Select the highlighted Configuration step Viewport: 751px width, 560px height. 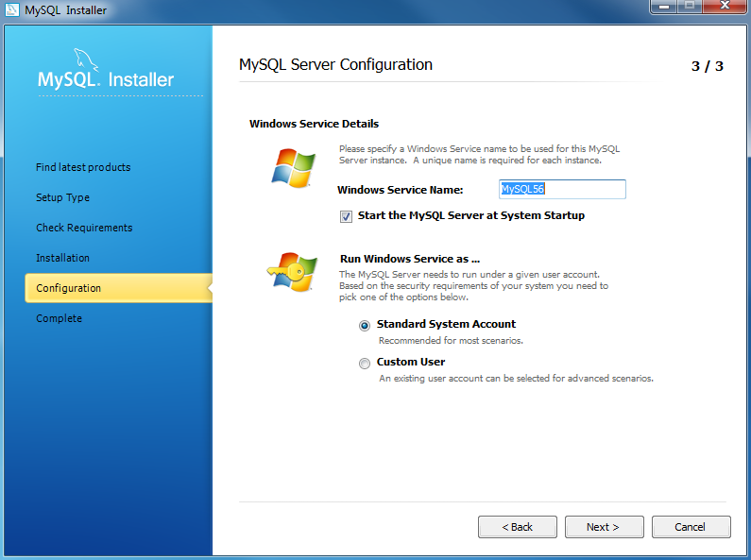pyautogui.click(x=118, y=288)
